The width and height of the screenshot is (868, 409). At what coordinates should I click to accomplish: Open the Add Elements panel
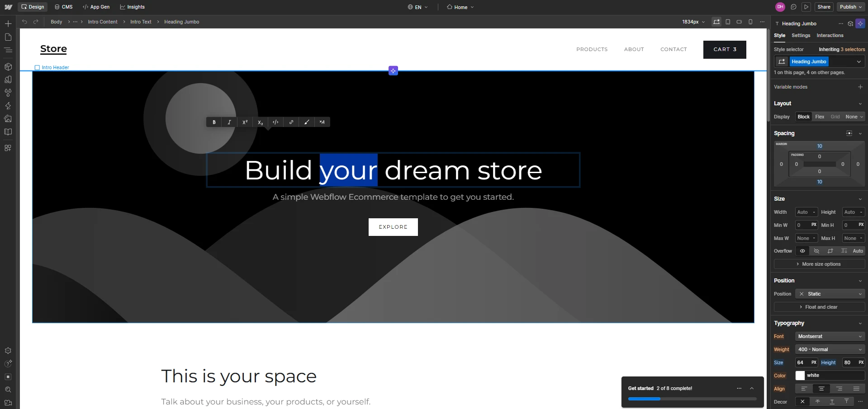[x=8, y=23]
